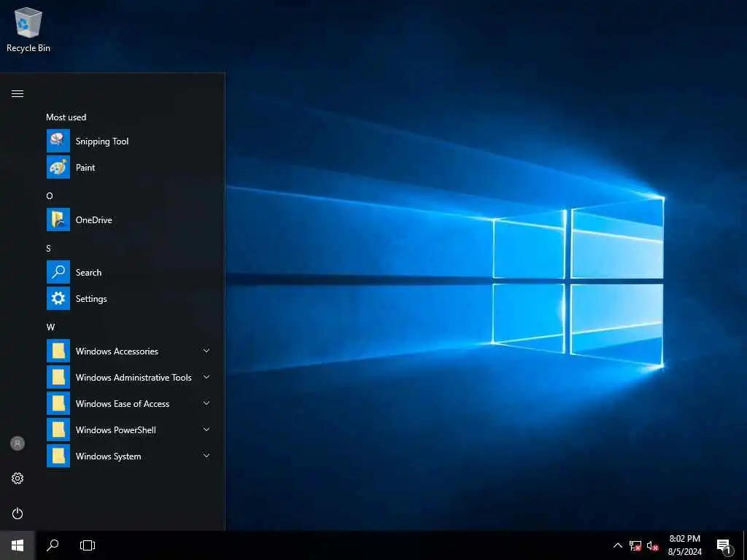Open the Search app in Start list
Image resolution: width=747 pixels, height=560 pixels.
[x=128, y=273]
